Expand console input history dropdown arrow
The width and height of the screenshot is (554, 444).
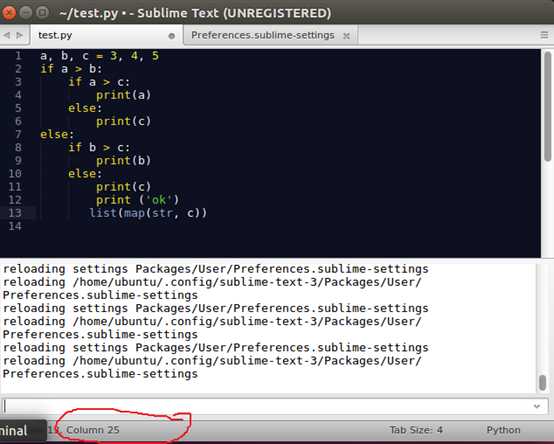[x=537, y=406]
